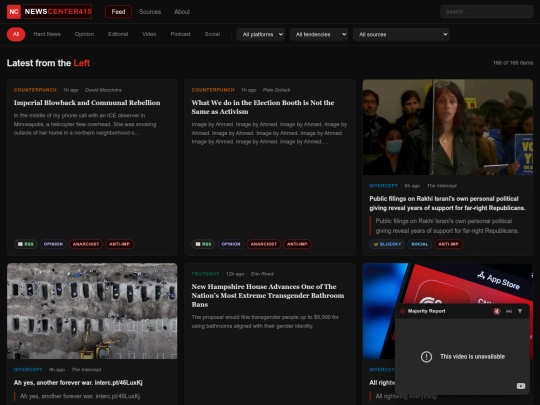Click the TRUTHOUT source label
The width and height of the screenshot is (540, 405).
pyautogui.click(x=205, y=274)
